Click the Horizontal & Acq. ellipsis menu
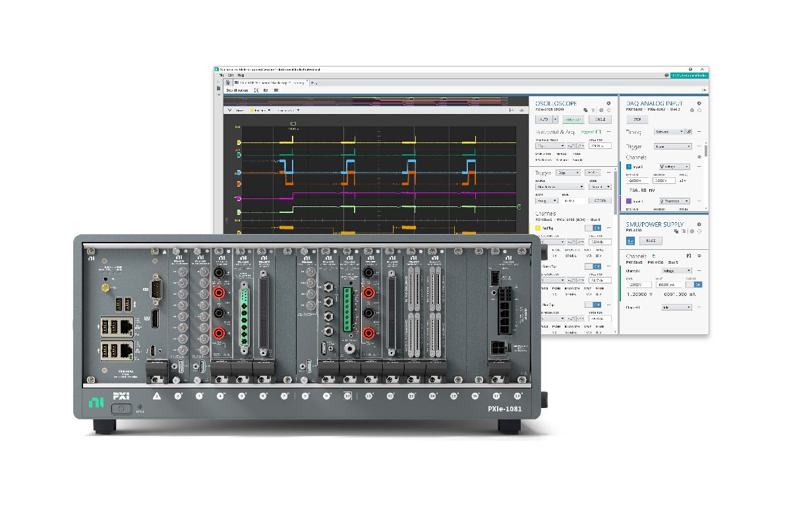This screenshot has width=791, height=532. 608,132
